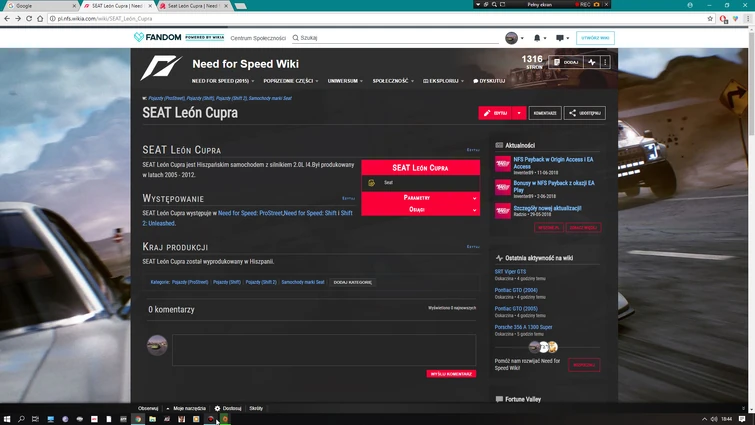Switch to the third browser tab
Screen dimensions: 755x425
click(x=194, y=6)
